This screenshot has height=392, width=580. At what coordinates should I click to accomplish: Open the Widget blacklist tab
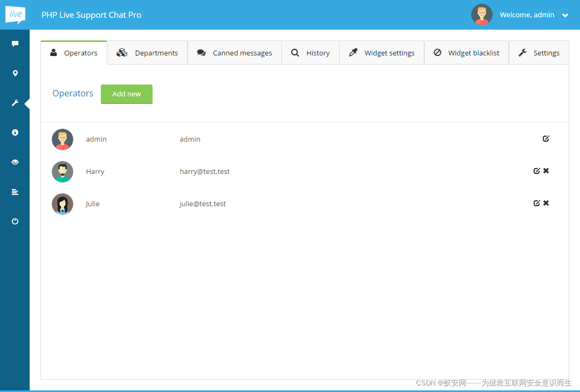click(466, 53)
